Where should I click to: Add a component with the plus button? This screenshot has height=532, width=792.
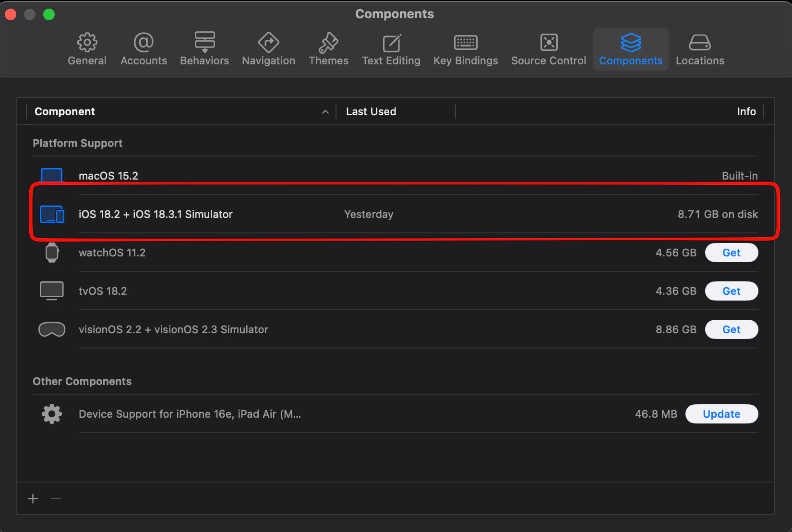coord(33,499)
